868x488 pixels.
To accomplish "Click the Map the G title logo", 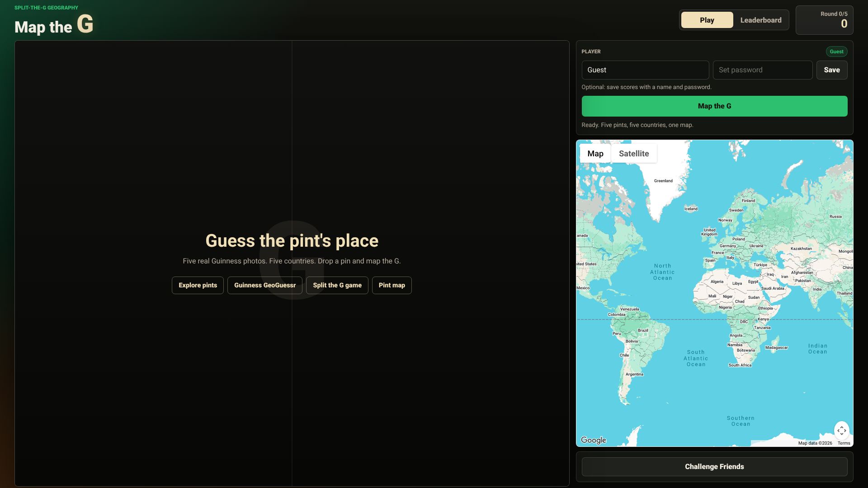I will 54,24.
